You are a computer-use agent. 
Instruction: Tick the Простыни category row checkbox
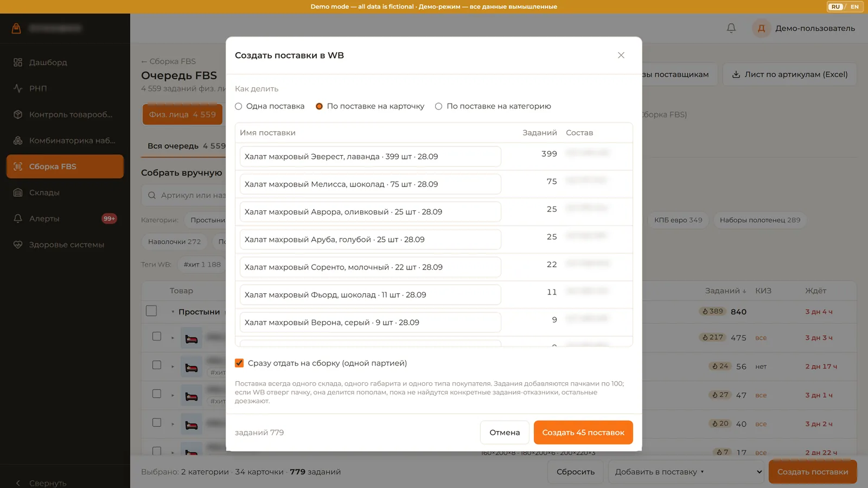coord(151,311)
